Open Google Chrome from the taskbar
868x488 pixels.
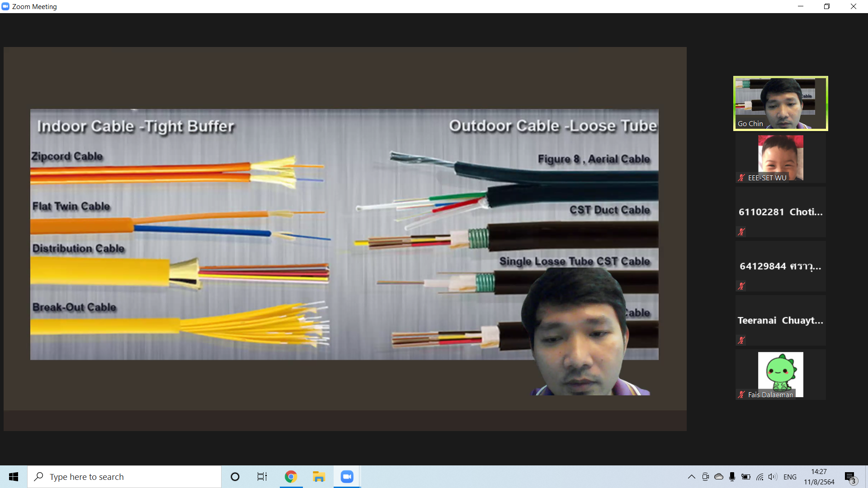pos(291,477)
